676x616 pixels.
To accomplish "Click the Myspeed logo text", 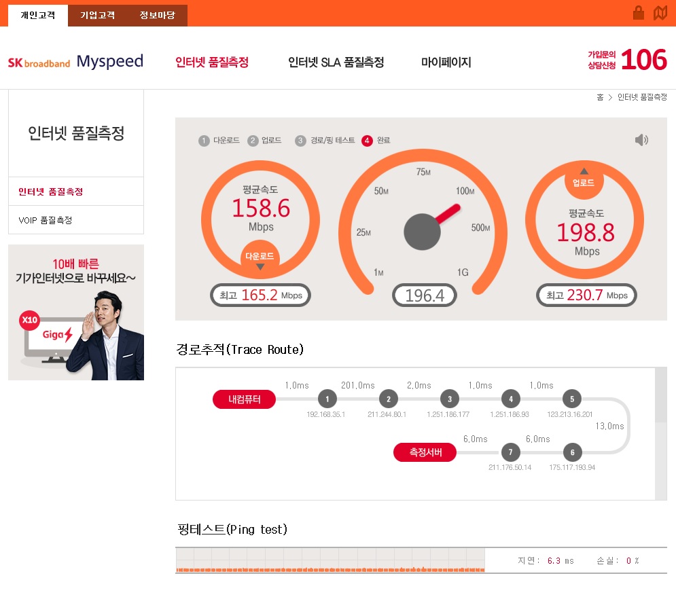I will [x=110, y=62].
